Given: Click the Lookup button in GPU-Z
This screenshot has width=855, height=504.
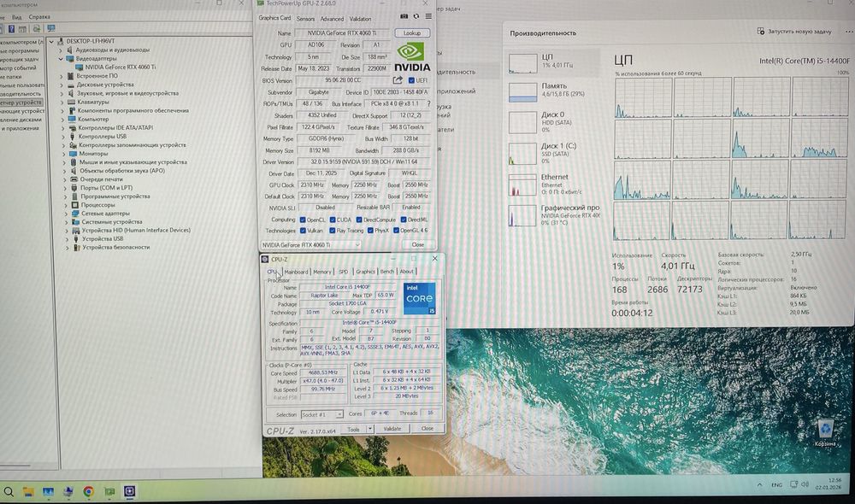Looking at the screenshot, I should pyautogui.click(x=412, y=32).
